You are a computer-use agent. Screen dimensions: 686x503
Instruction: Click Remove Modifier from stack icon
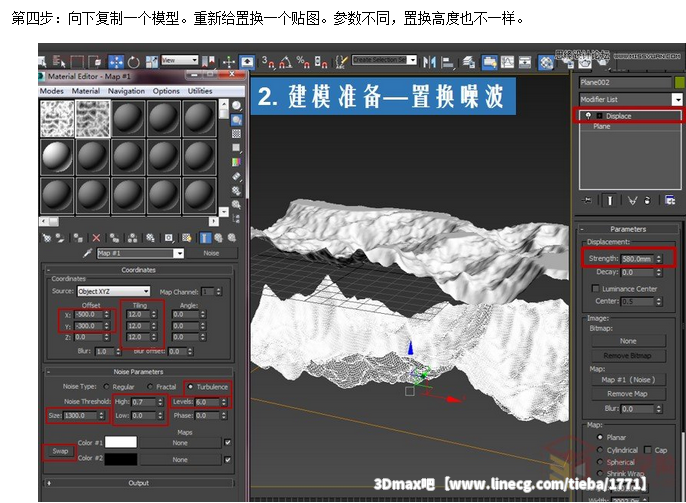648,200
